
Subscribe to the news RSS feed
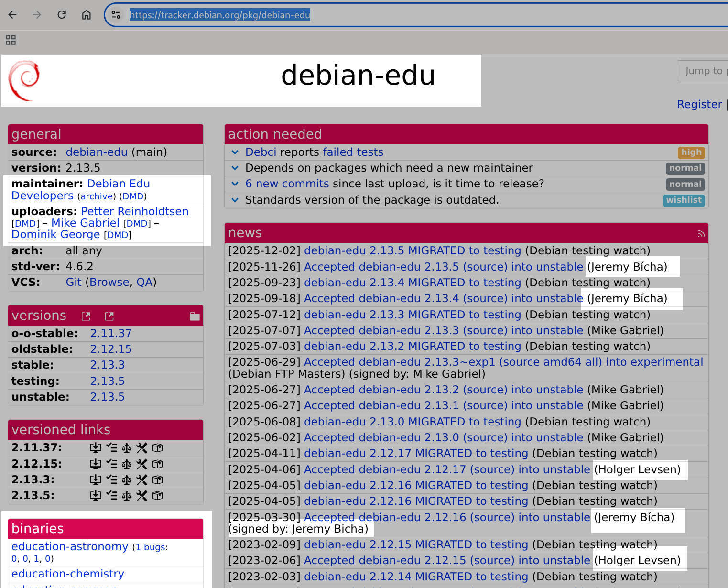701,234
